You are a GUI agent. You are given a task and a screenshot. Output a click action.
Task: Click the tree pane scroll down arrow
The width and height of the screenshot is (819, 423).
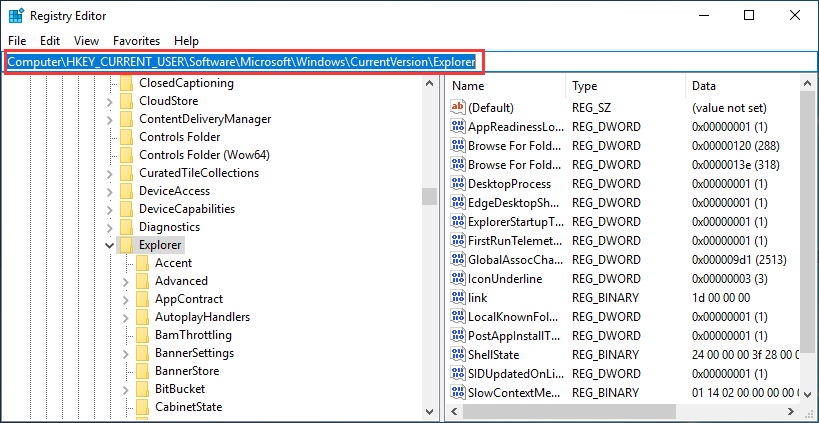[x=429, y=410]
